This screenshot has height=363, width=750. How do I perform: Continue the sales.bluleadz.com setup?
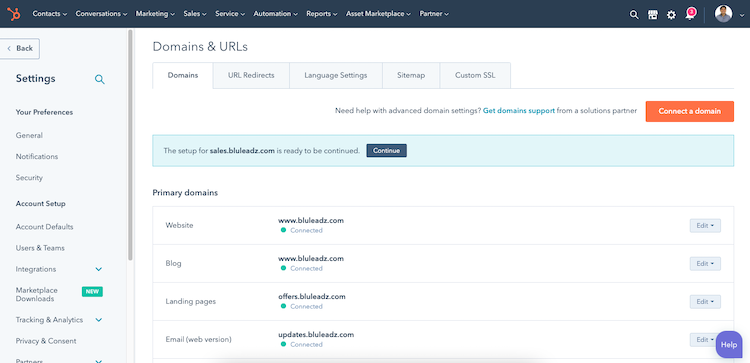[x=386, y=150]
